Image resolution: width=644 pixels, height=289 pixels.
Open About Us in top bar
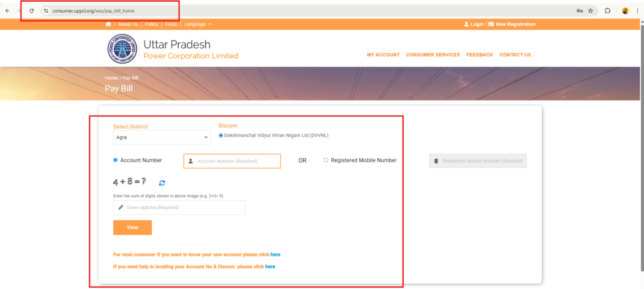[128, 25]
